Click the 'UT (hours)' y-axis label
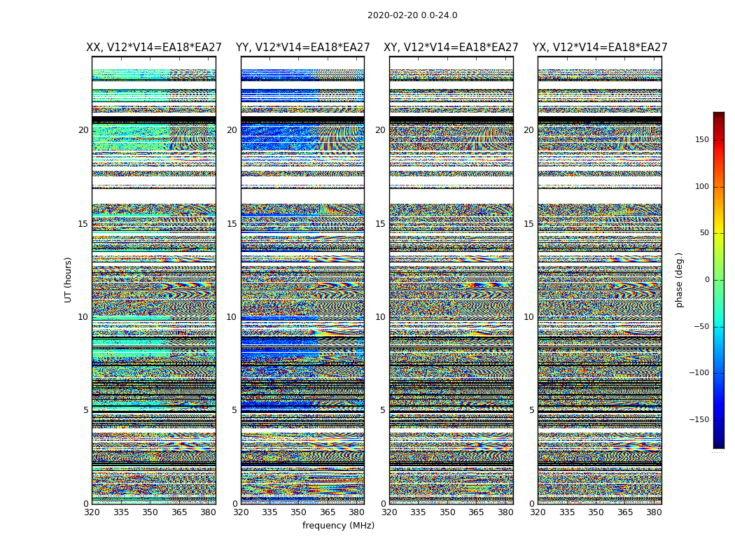Screen dimensions: 735x560 point(68,280)
